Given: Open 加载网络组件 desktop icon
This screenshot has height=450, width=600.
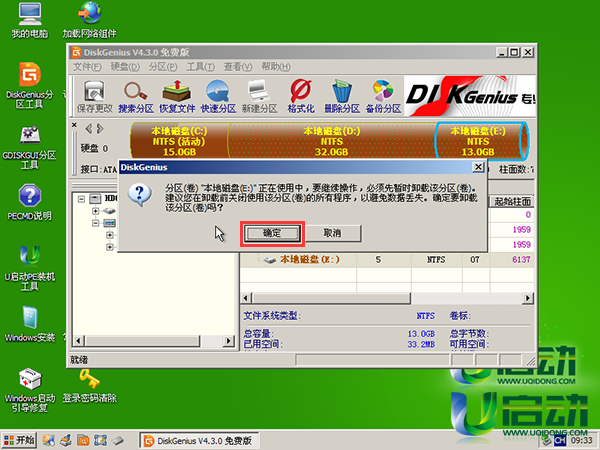Looking at the screenshot, I should (90, 20).
